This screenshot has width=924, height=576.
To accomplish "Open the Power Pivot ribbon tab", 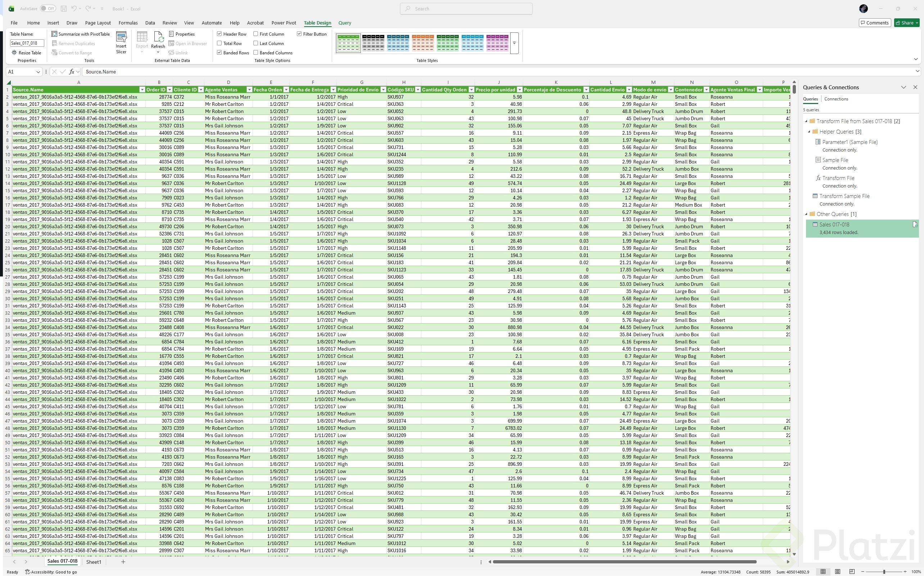I will click(283, 23).
